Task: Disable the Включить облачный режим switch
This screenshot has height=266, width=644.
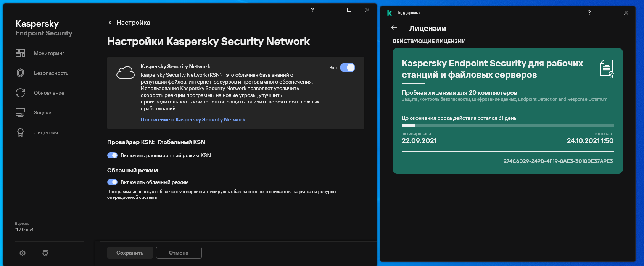Action: 112,182
